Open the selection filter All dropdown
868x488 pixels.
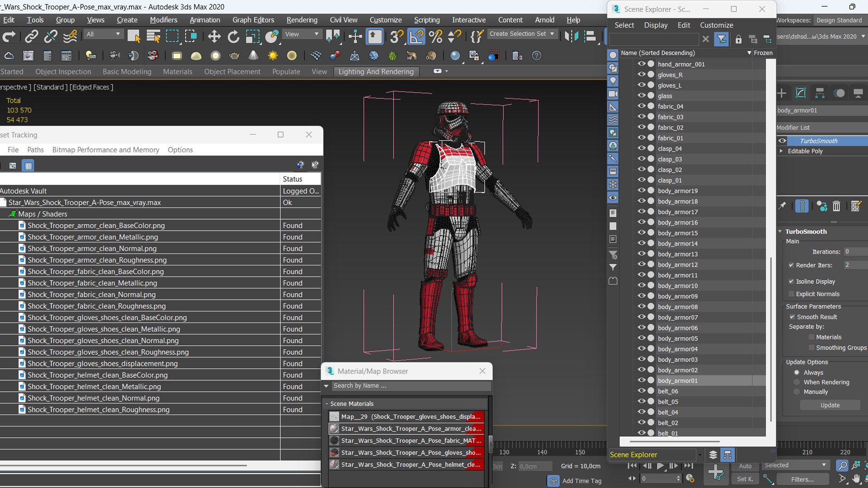(x=104, y=34)
